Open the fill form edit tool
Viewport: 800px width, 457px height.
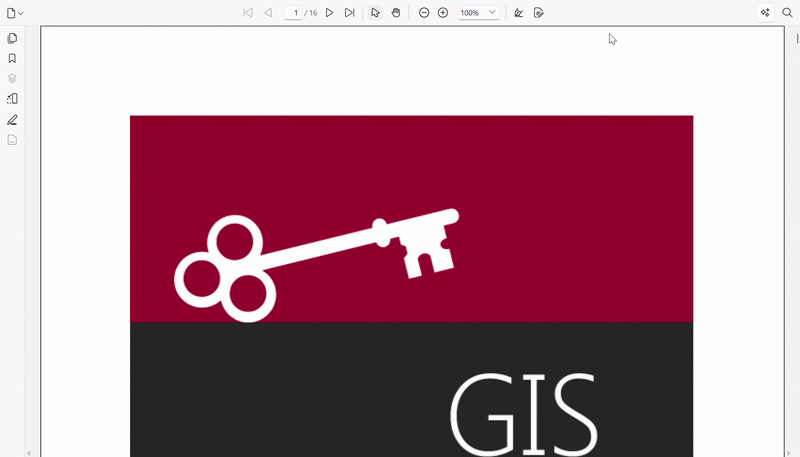[539, 13]
